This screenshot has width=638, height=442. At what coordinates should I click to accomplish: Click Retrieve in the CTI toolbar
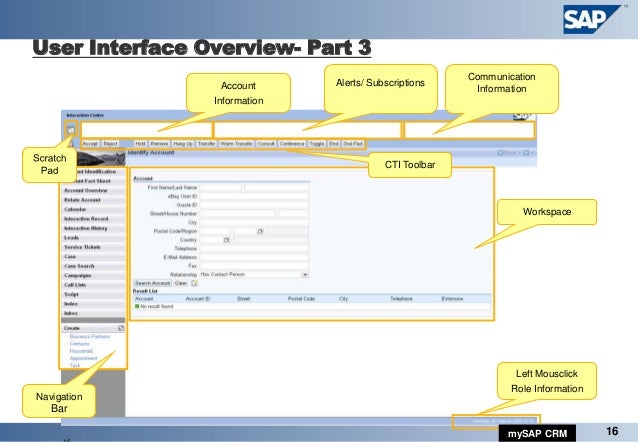pos(160,144)
